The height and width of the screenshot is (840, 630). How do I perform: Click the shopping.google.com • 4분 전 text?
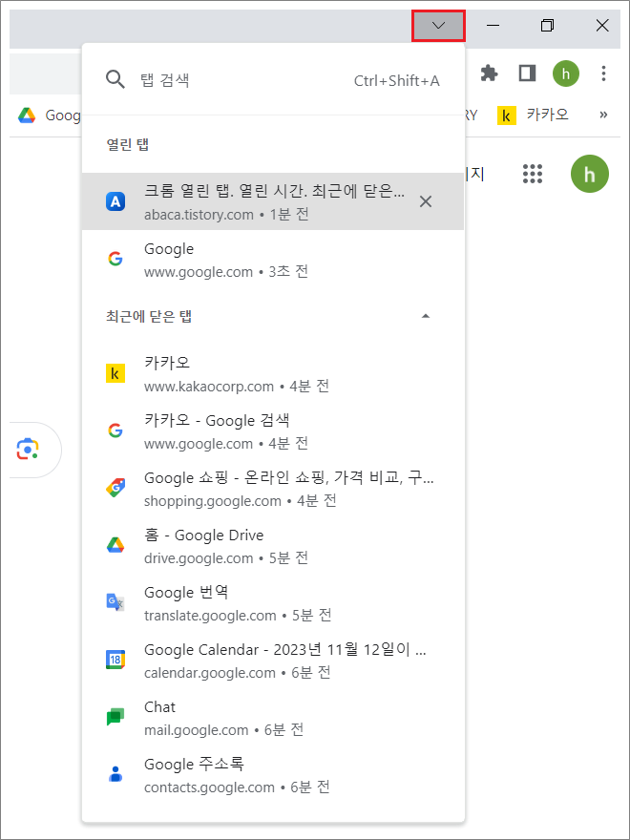240,501
